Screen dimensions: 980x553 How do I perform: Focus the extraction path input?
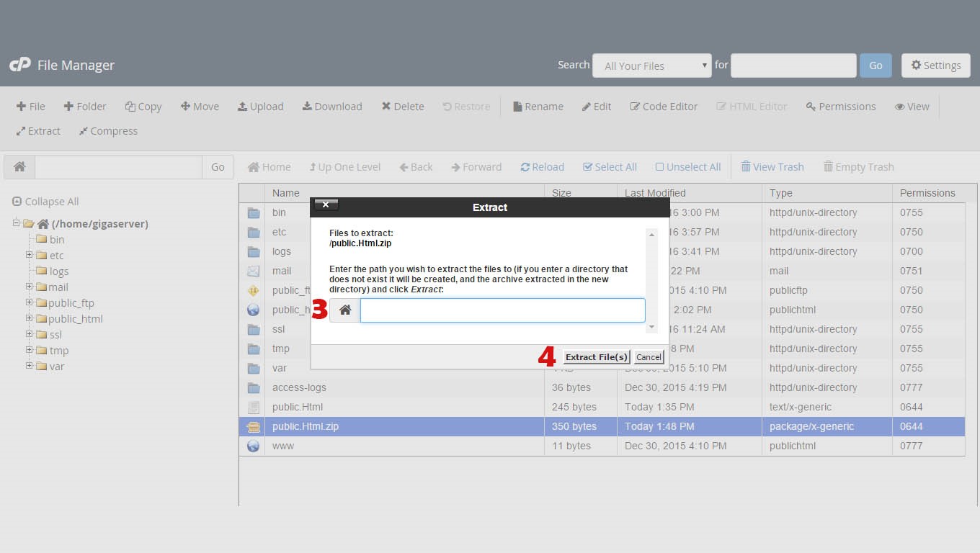503,310
